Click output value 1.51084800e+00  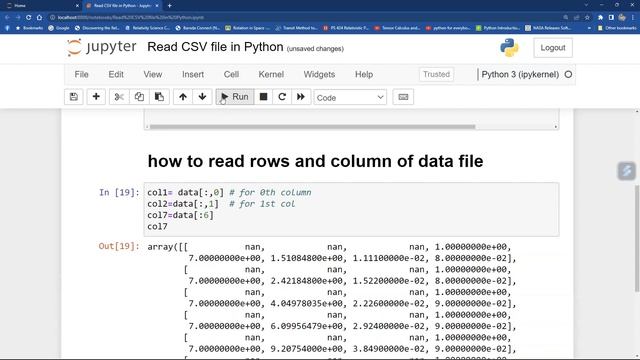click(x=307, y=258)
